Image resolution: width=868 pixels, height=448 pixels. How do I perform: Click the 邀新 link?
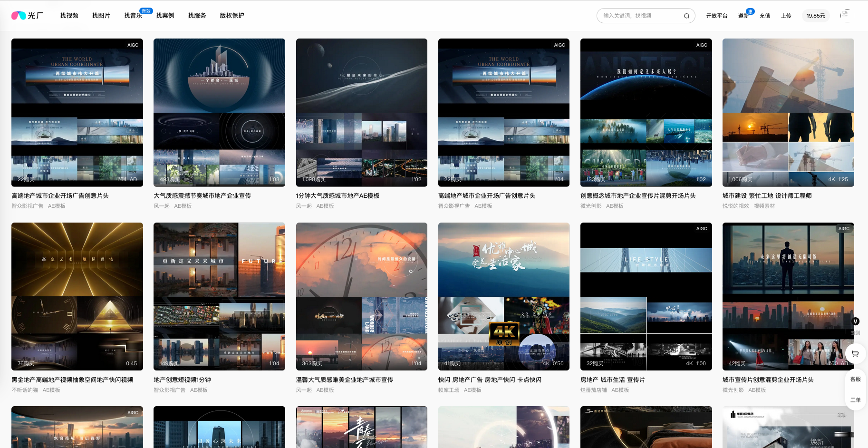[743, 16]
